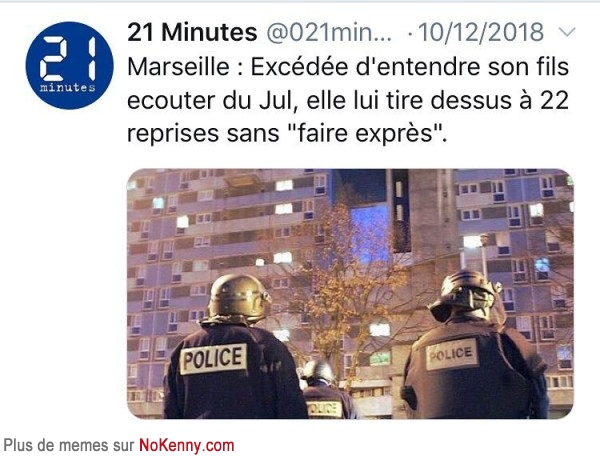Click the left officer's POLICE back patch
The width and height of the screenshot is (600, 456).
[213, 358]
